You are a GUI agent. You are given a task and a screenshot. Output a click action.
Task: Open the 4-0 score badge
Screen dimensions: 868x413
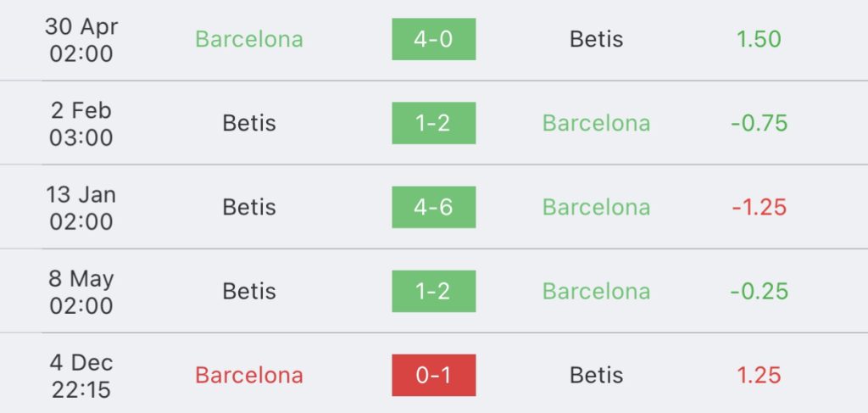tap(433, 39)
